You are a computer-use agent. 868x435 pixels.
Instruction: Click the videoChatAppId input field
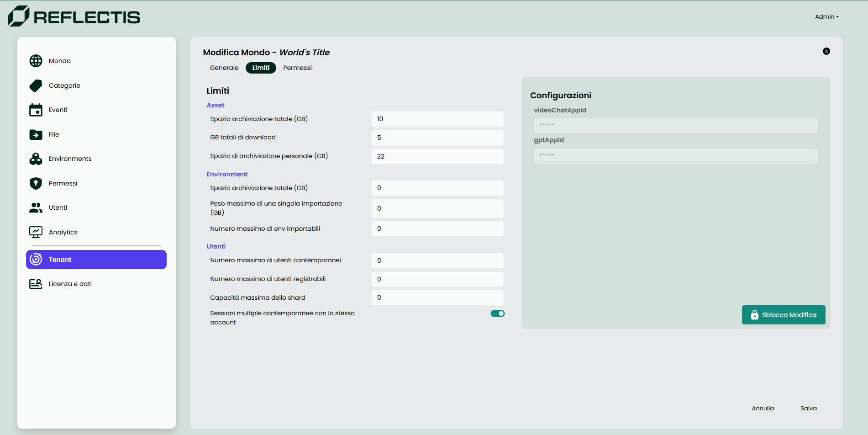tap(675, 126)
